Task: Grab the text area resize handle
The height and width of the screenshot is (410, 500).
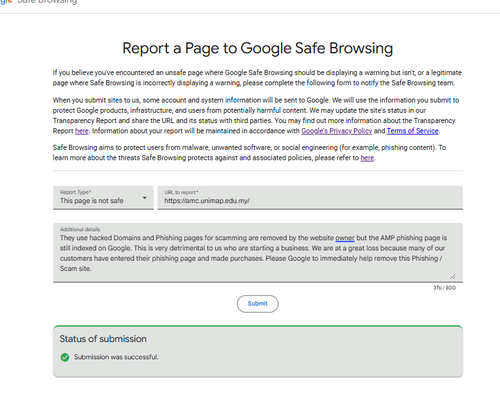Action: tap(452, 276)
